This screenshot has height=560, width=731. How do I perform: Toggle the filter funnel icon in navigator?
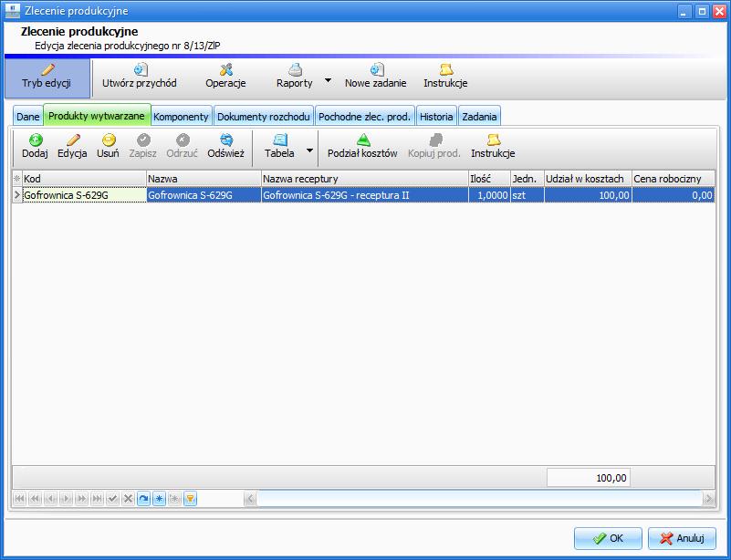click(191, 499)
